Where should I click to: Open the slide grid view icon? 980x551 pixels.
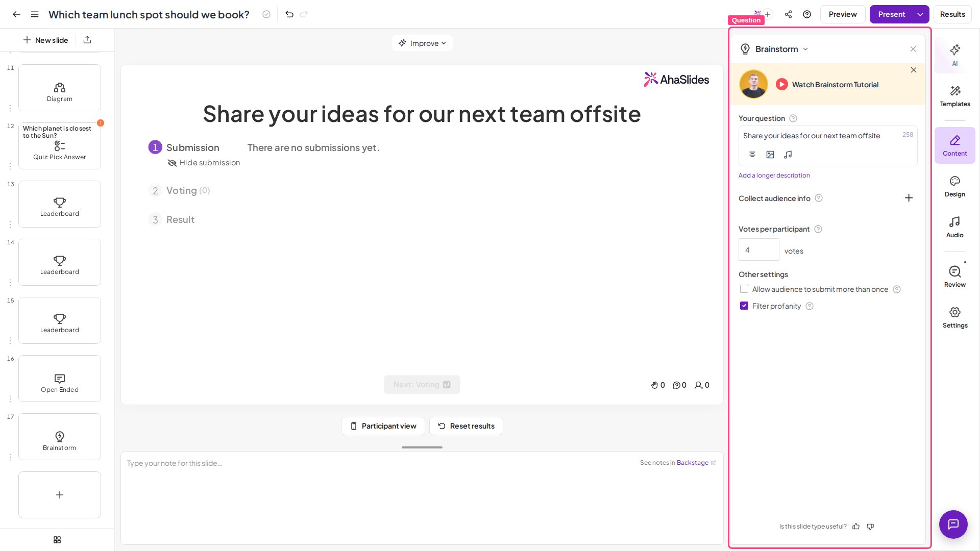[57, 540]
